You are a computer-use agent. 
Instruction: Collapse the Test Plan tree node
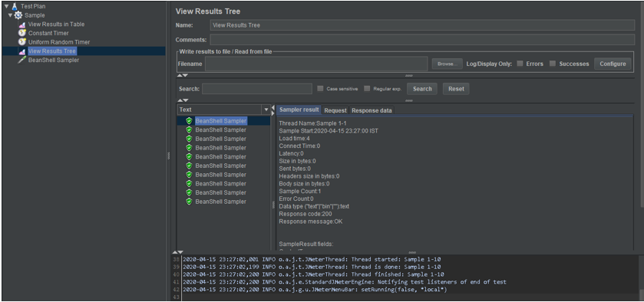[6, 7]
